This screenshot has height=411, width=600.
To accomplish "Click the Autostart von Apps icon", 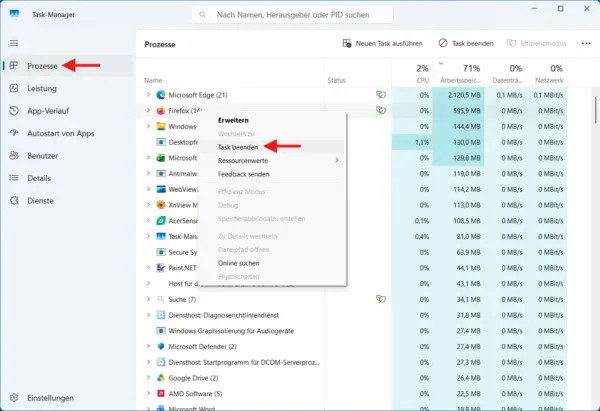I will (x=14, y=133).
